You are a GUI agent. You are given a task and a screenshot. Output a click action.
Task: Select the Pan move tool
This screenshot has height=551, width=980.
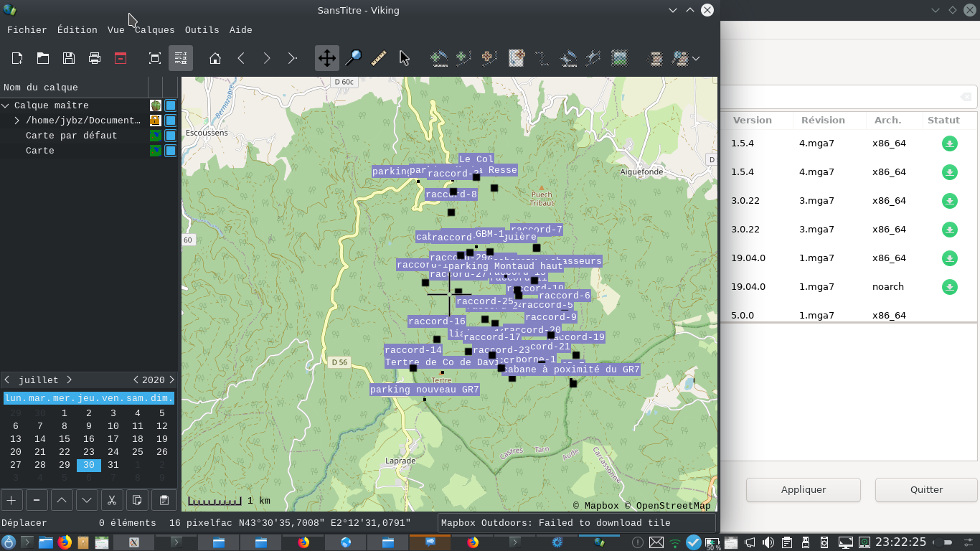pyautogui.click(x=327, y=58)
